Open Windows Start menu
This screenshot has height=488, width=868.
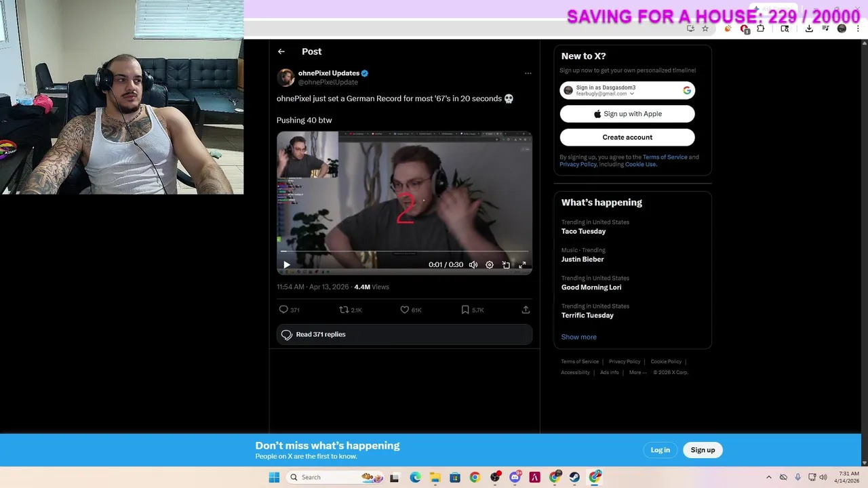click(x=274, y=477)
